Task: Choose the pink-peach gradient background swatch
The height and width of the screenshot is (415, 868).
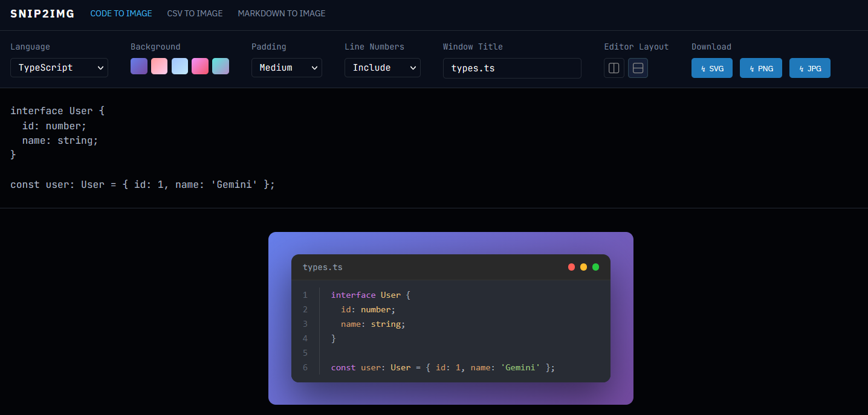Action: point(159,66)
